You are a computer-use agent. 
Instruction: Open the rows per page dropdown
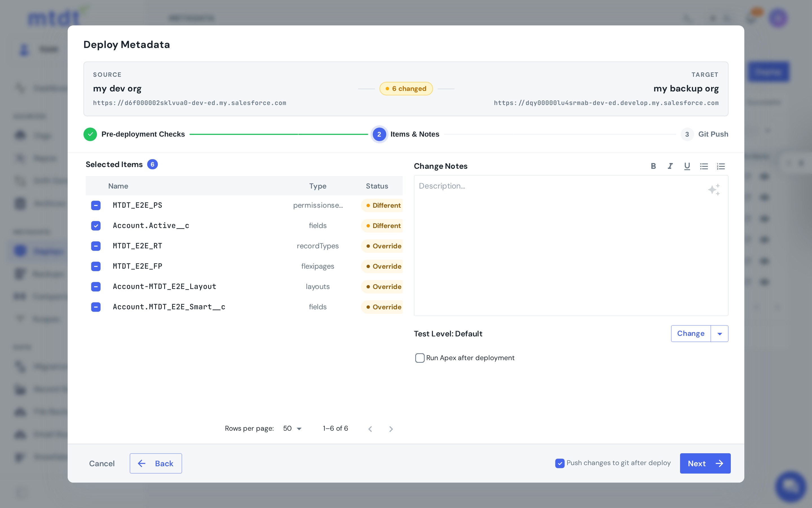pyautogui.click(x=292, y=428)
